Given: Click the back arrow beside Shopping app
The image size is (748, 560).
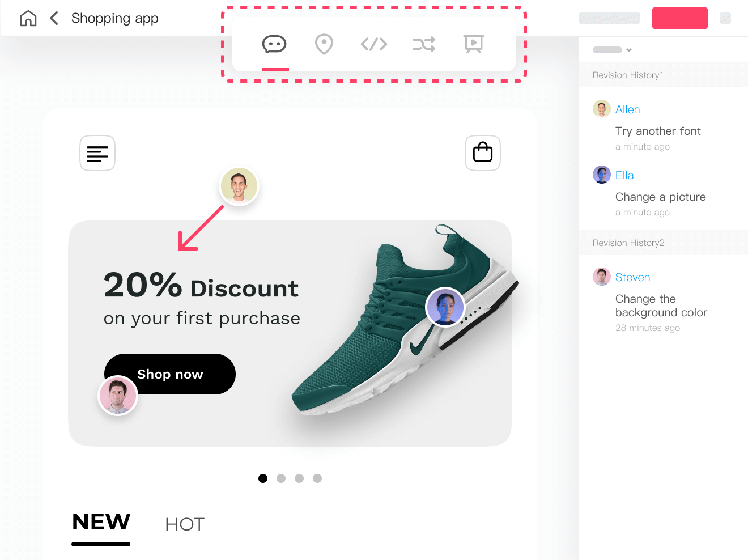Looking at the screenshot, I should [x=54, y=18].
